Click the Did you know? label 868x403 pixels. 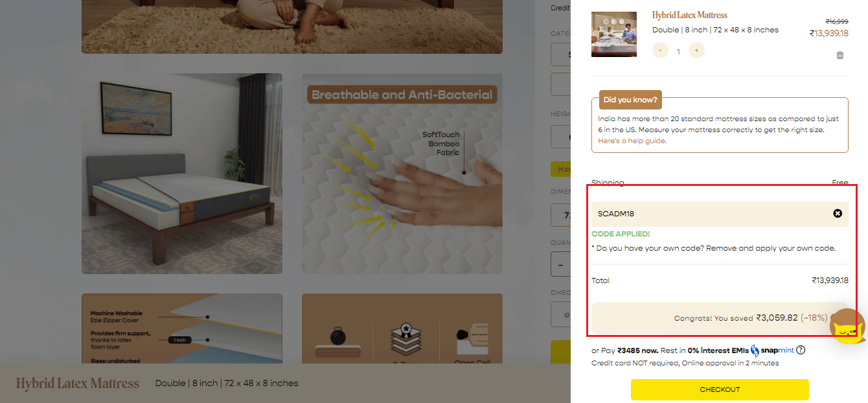(630, 100)
